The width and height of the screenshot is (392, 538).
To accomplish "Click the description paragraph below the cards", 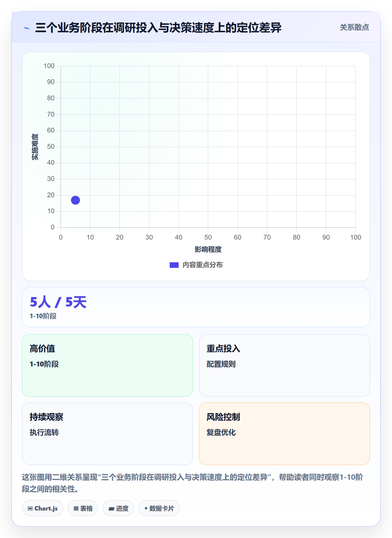I will click(x=193, y=483).
